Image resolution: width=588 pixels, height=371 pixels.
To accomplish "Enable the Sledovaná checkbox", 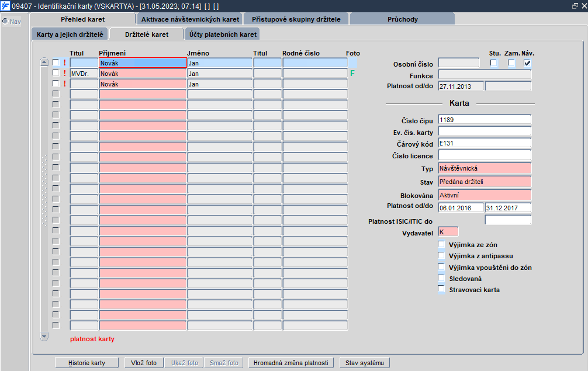I will tap(441, 278).
